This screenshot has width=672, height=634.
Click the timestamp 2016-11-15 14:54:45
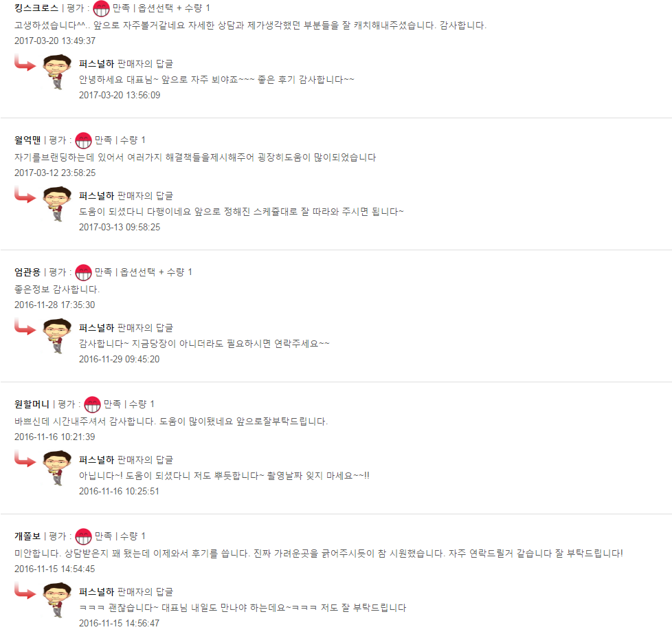pos(55,569)
